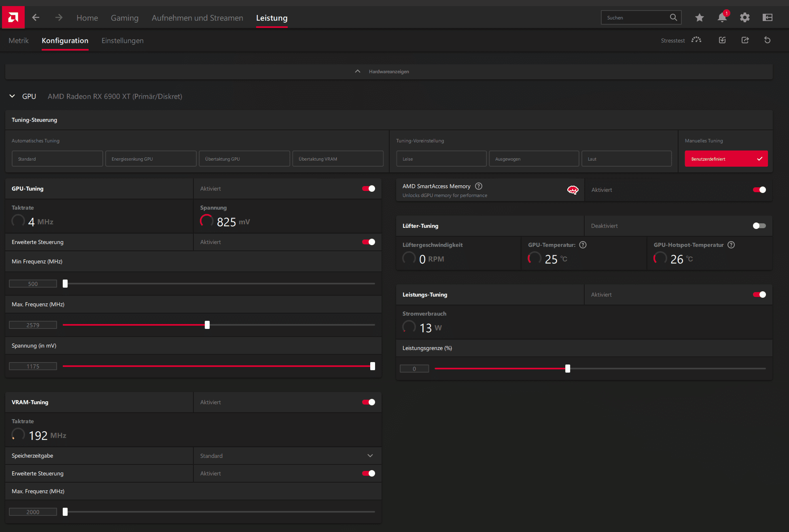Open GPU-Temperatur help icon

(x=583, y=245)
